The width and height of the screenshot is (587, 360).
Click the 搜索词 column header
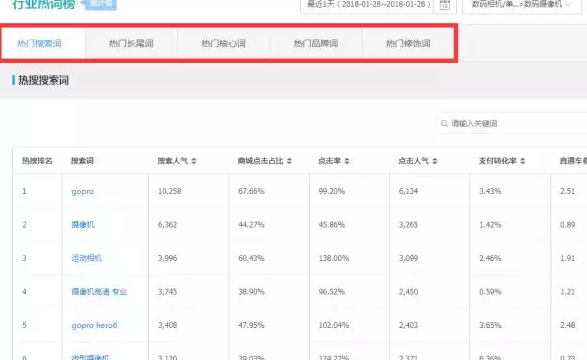pos(82,161)
